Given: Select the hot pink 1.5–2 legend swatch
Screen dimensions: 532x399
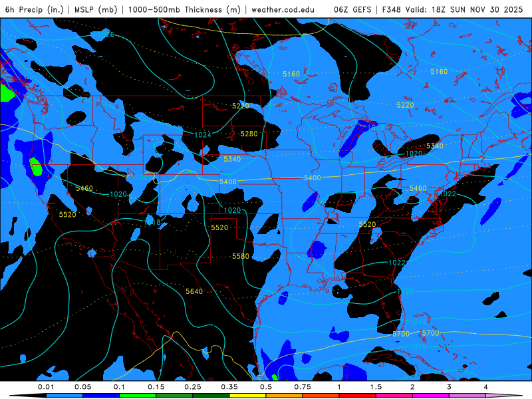Looking at the screenshot, I should tap(394, 396).
